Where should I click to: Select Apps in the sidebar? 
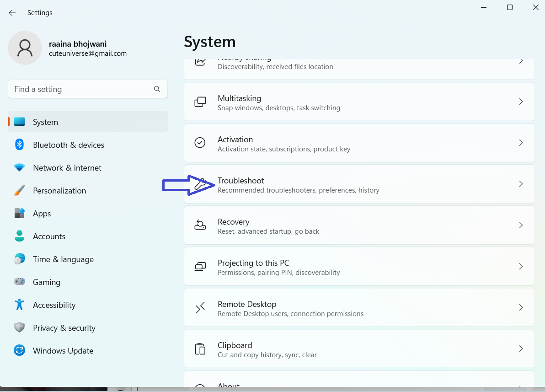click(42, 214)
